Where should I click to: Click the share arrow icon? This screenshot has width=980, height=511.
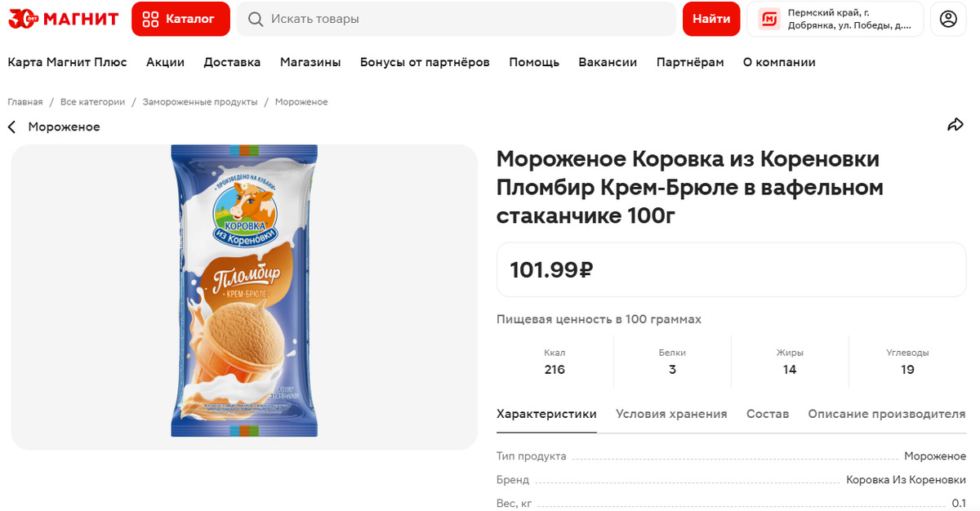(955, 125)
